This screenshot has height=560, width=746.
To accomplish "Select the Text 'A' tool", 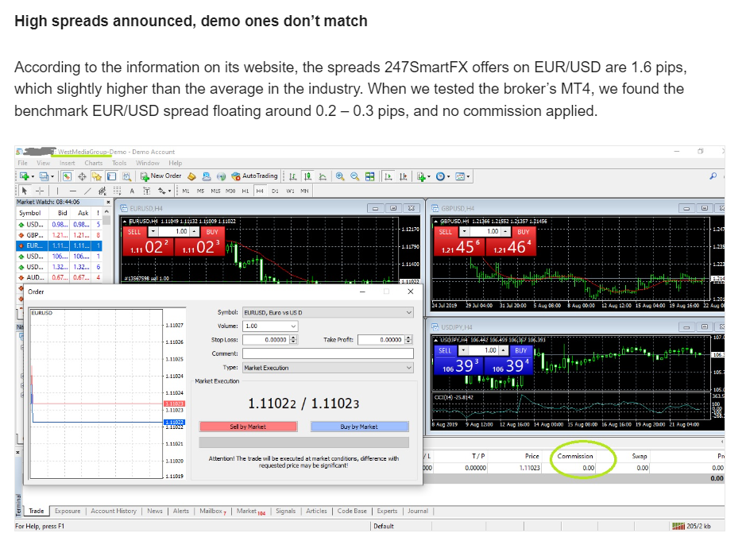I will coord(132,191).
